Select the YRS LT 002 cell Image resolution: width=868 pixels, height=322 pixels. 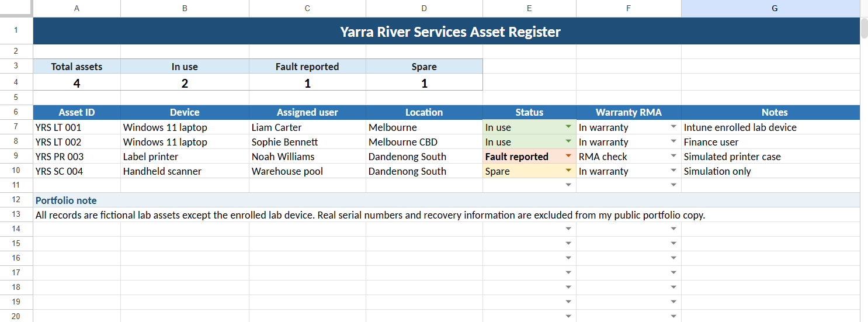coord(77,141)
